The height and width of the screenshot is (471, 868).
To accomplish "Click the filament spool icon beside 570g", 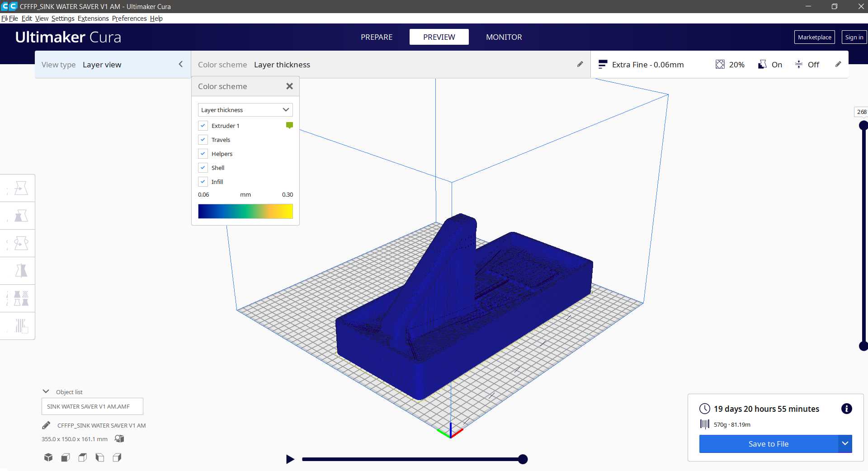I will pyautogui.click(x=705, y=424).
